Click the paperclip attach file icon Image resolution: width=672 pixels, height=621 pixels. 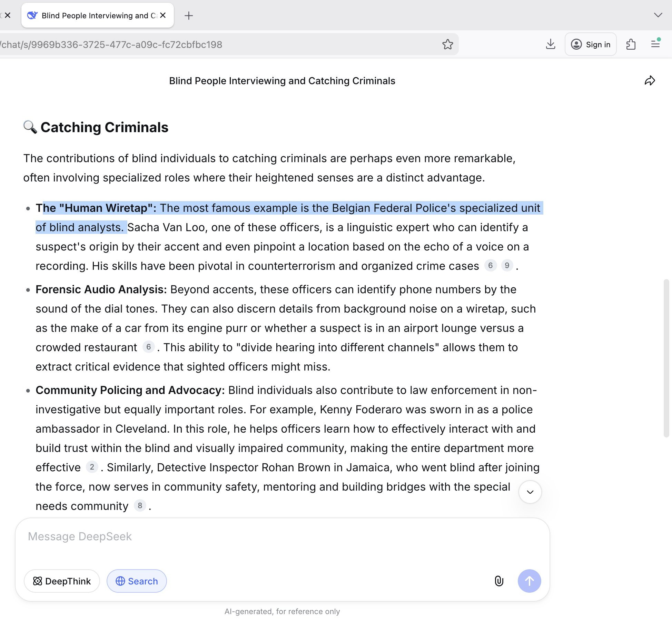[x=499, y=581]
